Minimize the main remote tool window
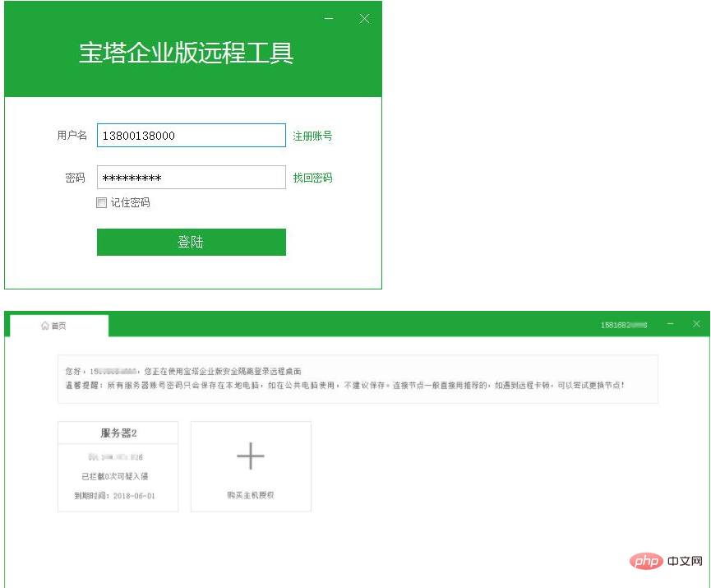This screenshot has width=711, height=588. point(670,324)
